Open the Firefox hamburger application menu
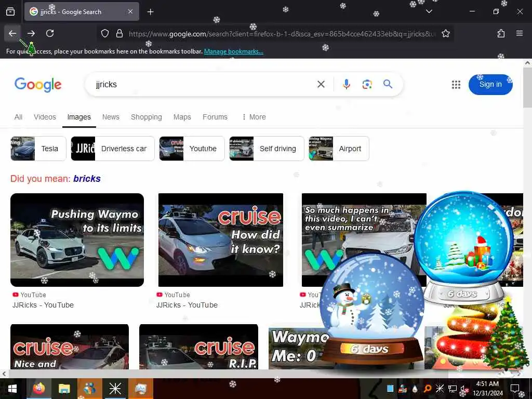 pyautogui.click(x=520, y=33)
